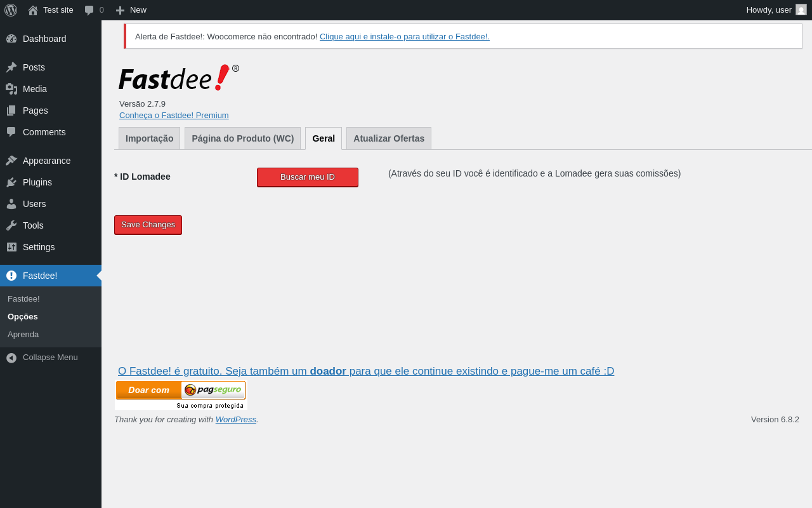Screen dimensions: 812x508
Task: Select the Geral tab
Action: point(324,138)
